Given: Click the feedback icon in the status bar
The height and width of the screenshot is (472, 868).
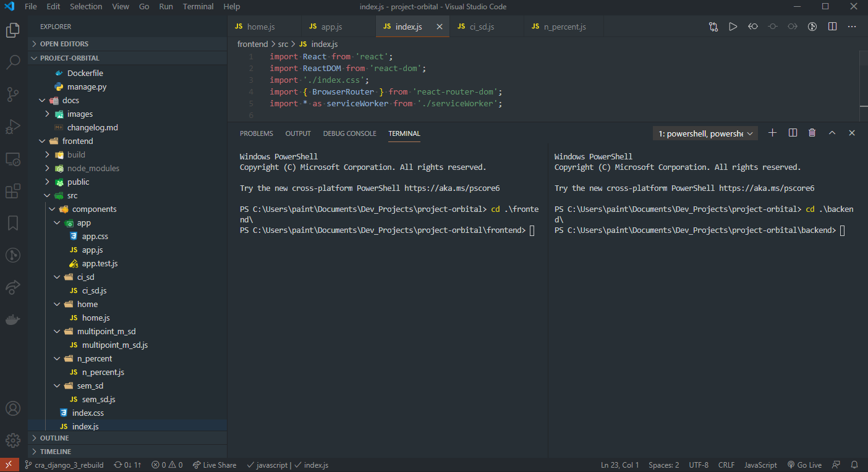Looking at the screenshot, I should (x=836, y=465).
